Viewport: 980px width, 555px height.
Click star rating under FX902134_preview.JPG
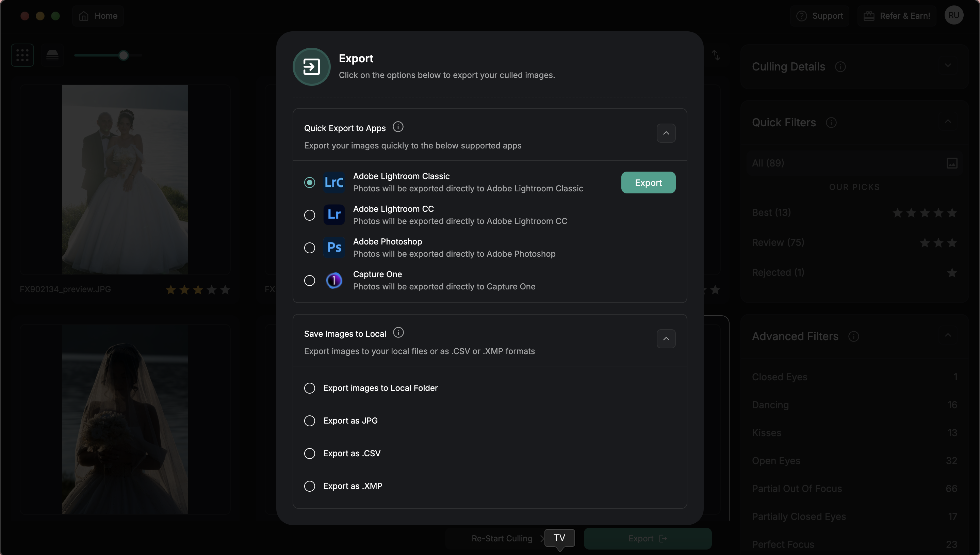pyautogui.click(x=198, y=290)
